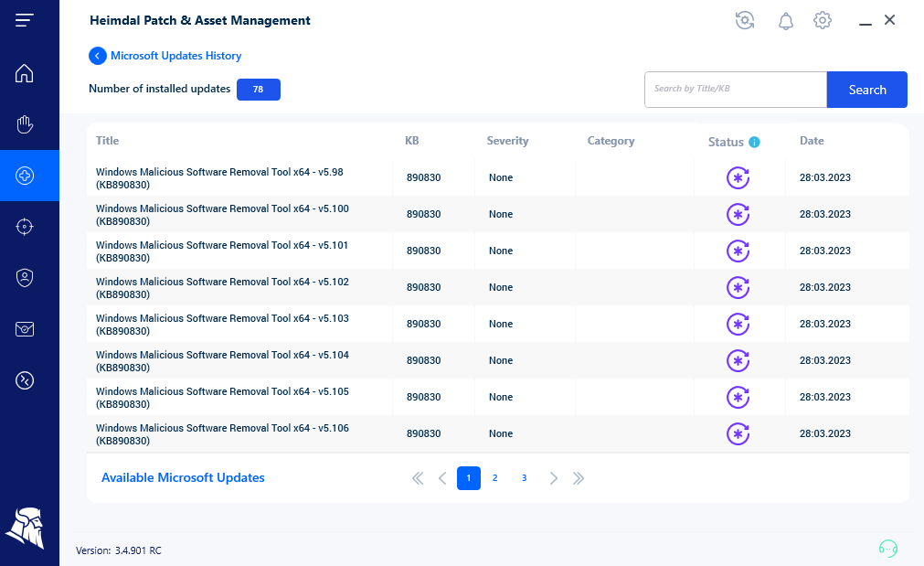The width and height of the screenshot is (924, 566).
Task: Select the Removal Tool x64 - v5.100 title
Action: point(222,215)
